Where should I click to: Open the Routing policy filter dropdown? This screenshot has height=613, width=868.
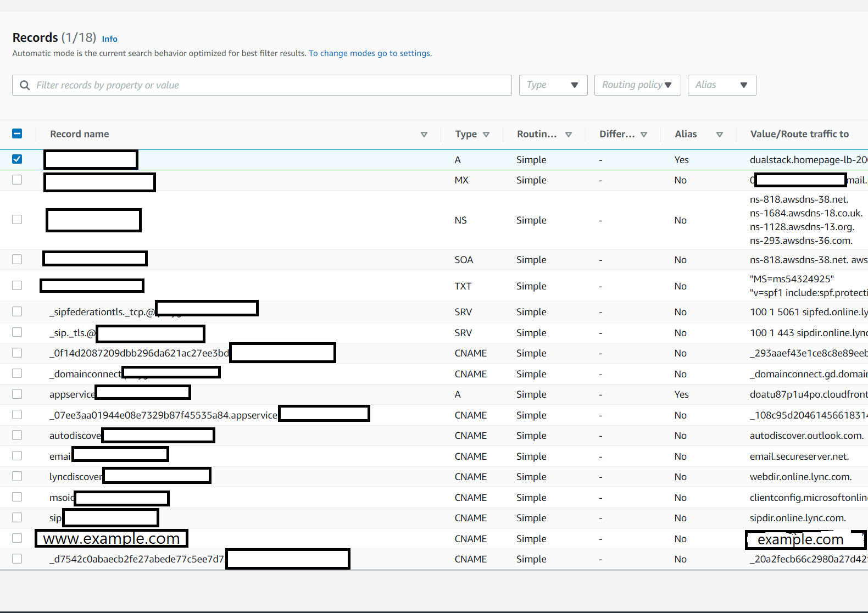637,85
